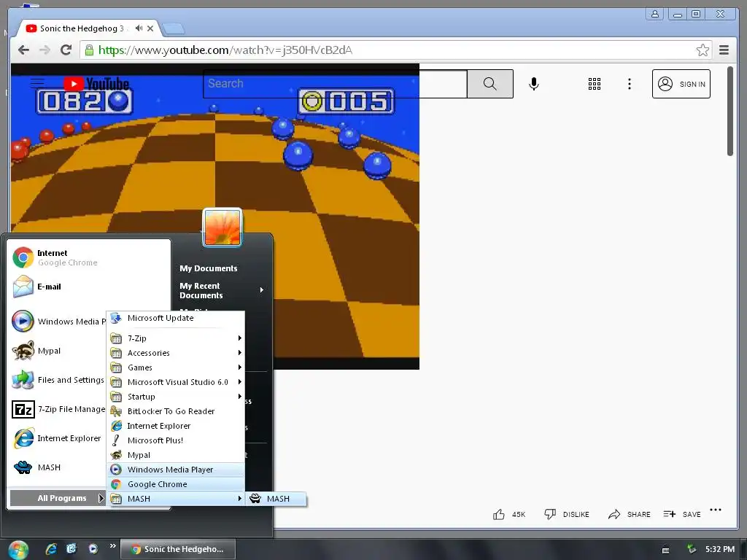Click the safely remove hardware tray icon
The height and width of the screenshot is (560, 747).
coord(692,549)
